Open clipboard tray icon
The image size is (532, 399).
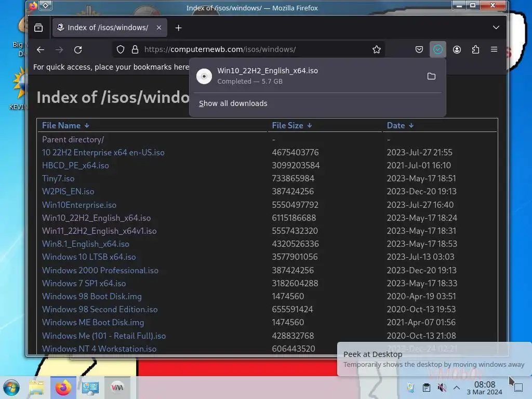427,388
